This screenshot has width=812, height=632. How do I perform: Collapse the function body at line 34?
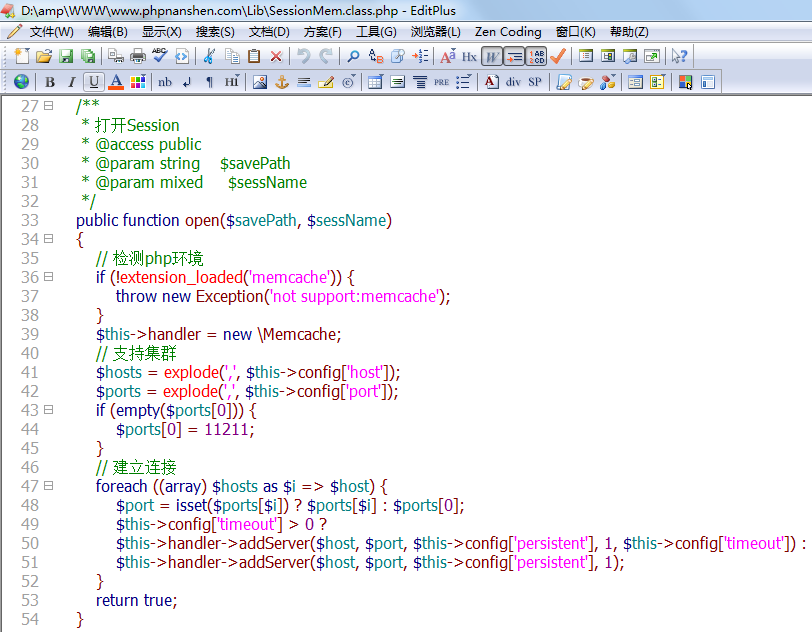49,239
